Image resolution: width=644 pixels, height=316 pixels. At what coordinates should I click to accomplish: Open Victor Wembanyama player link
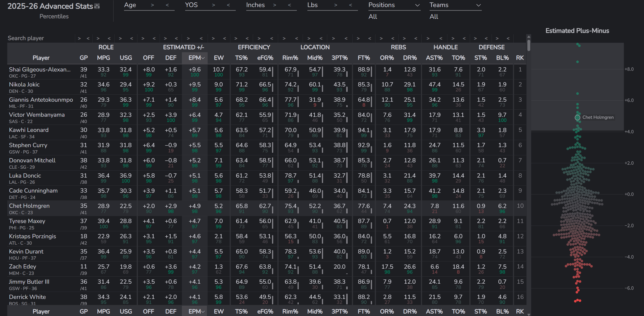[x=37, y=115]
